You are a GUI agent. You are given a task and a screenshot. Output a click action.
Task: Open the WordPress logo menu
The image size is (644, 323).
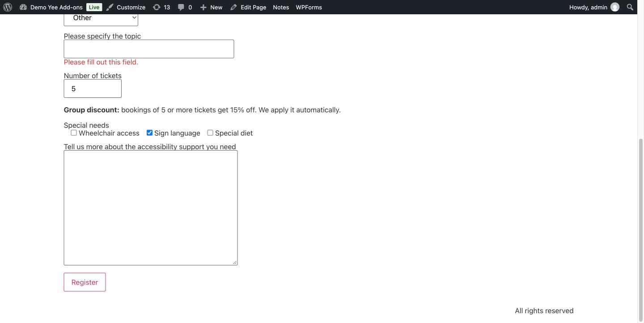tap(8, 7)
